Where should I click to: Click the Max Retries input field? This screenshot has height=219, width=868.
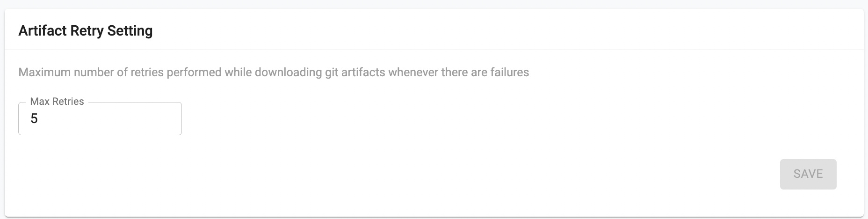(x=100, y=119)
